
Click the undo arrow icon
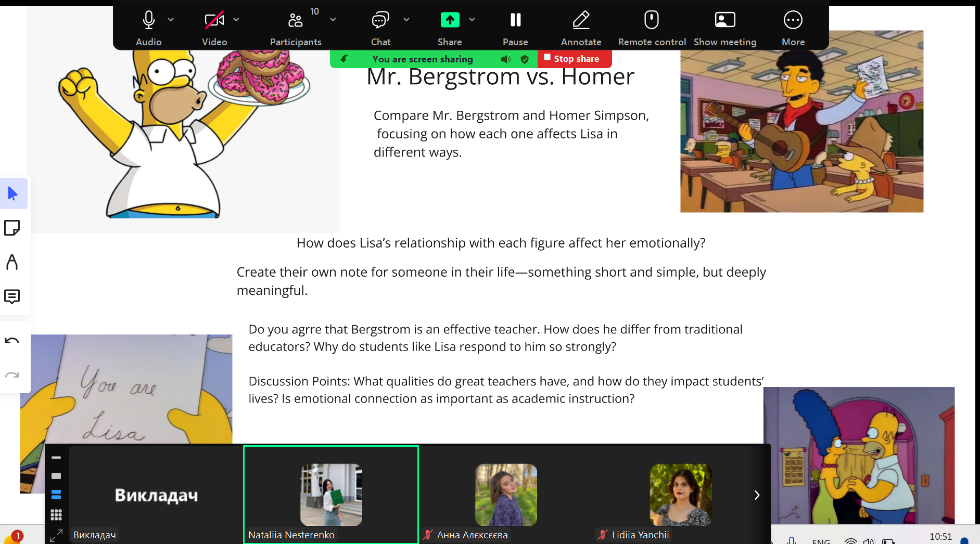click(x=12, y=341)
